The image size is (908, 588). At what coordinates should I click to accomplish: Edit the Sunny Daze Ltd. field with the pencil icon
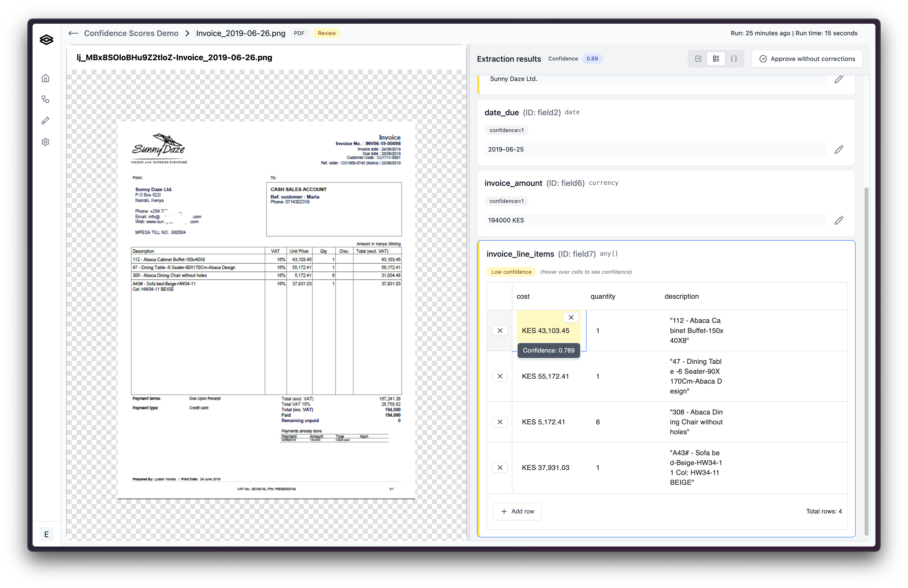coord(839,79)
